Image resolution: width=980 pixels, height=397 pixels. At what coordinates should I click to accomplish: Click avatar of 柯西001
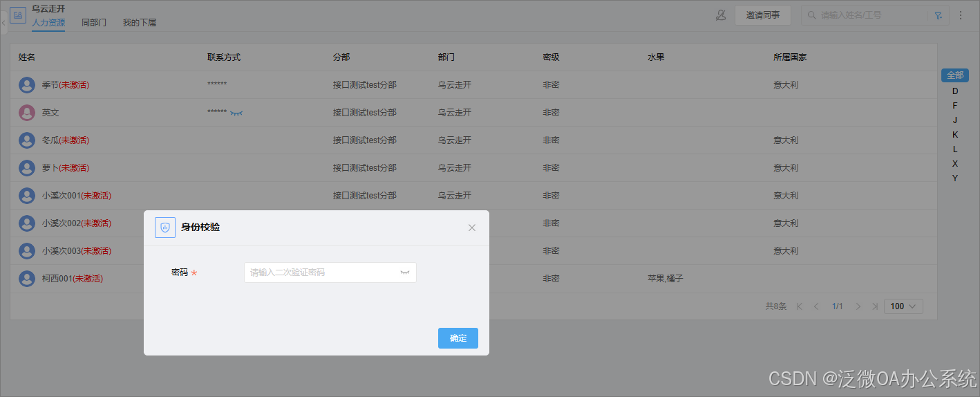point(27,279)
